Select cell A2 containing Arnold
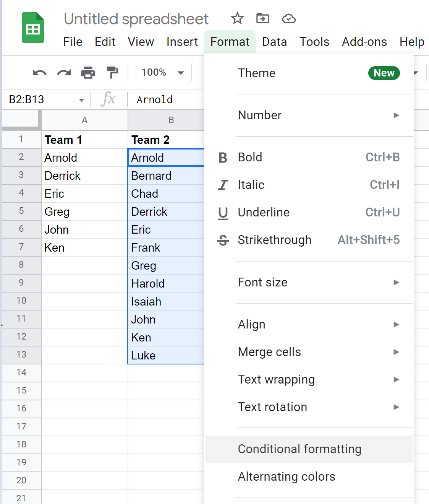Image resolution: width=429 pixels, height=504 pixels. click(x=84, y=158)
